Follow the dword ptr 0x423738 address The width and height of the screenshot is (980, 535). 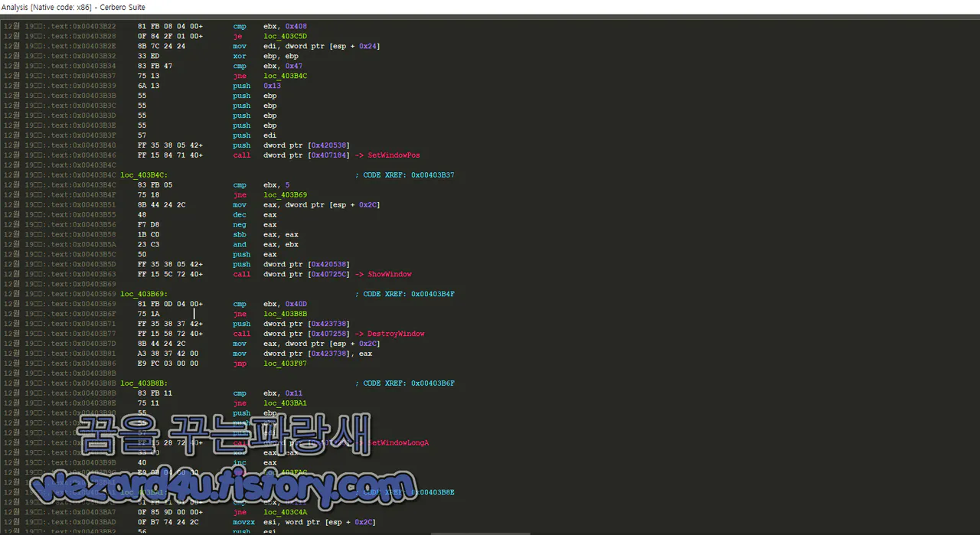(x=328, y=323)
